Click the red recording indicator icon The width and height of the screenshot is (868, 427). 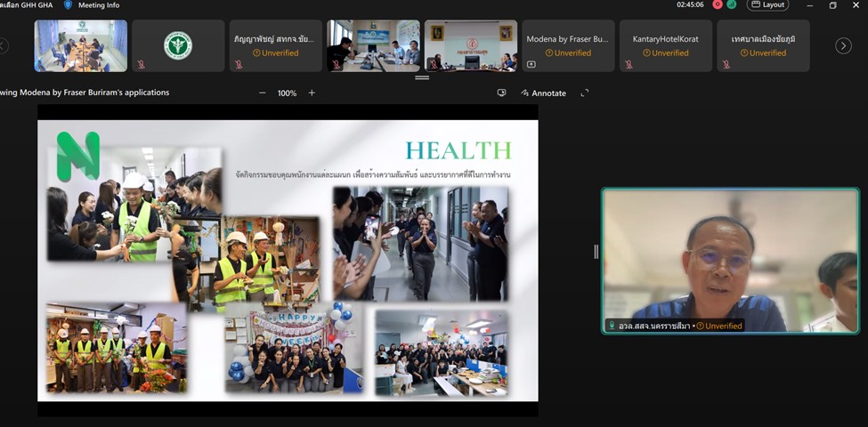tap(718, 4)
